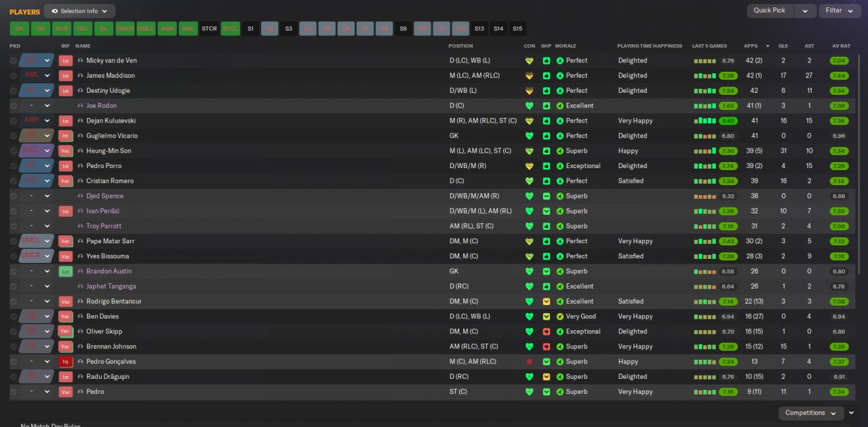Viewport: 868px width, 427px height.
Task: Click the eye icon in Selection Info
Action: pos(55,12)
